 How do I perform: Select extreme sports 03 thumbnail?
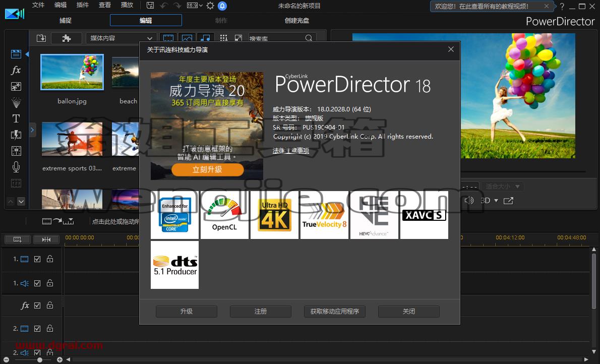[x=72, y=139]
